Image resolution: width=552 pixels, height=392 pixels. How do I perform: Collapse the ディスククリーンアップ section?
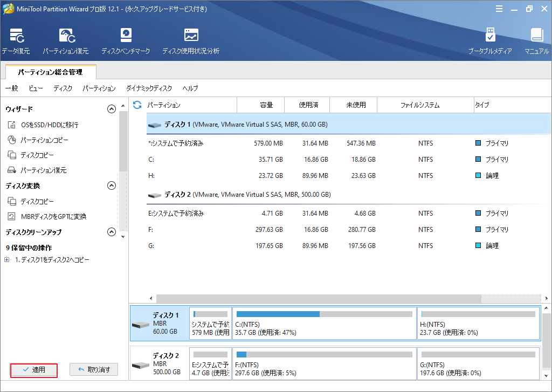pyautogui.click(x=112, y=232)
